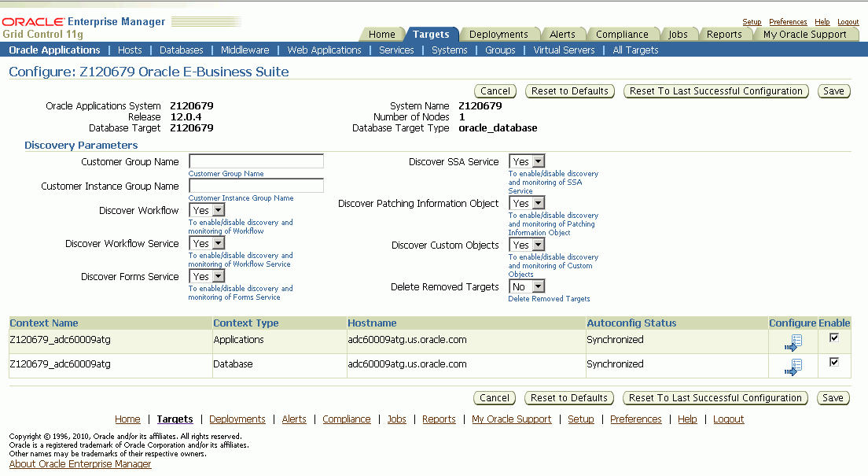The width and height of the screenshot is (868, 476).
Task: Switch to the Home tab
Action: coord(382,35)
